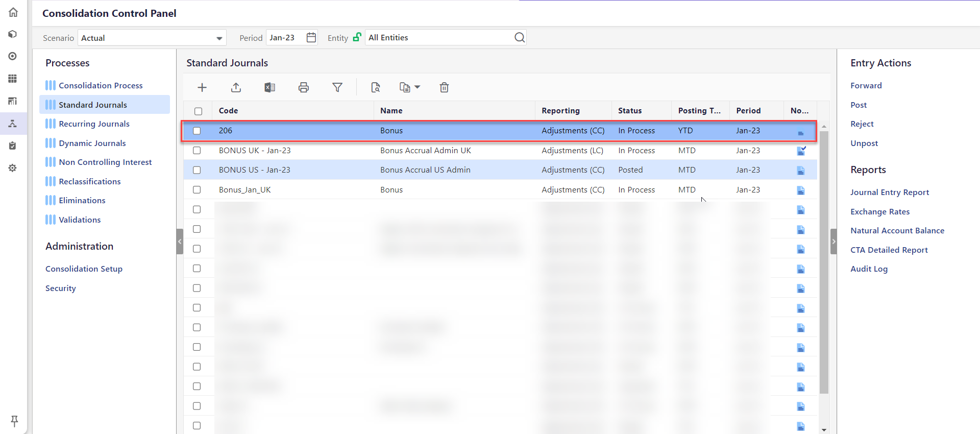Open the target circle icon in sidebar
Screen dimensions: 980x434
13,56
